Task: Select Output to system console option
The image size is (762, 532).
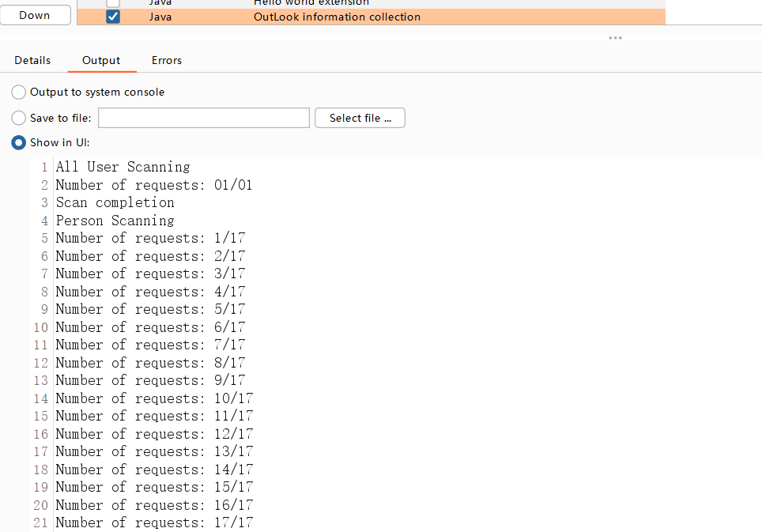Action: coord(18,92)
